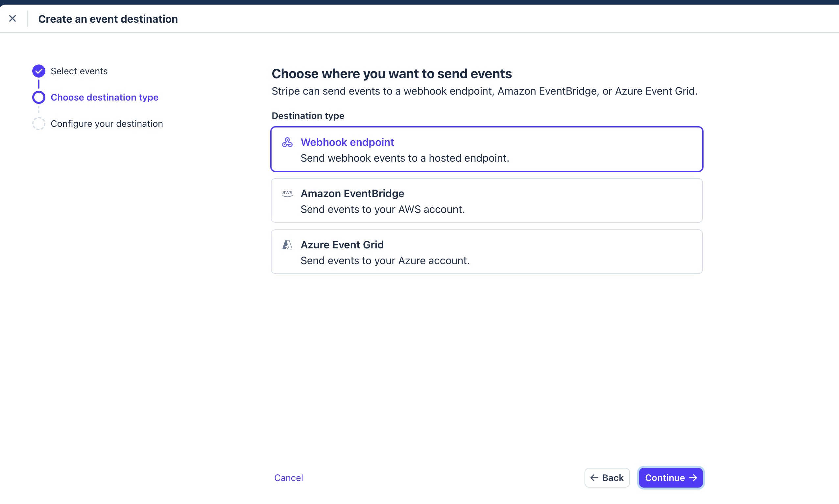This screenshot has height=504, width=839.
Task: Click 'Send events to your Azure account.' text
Action: (x=385, y=261)
